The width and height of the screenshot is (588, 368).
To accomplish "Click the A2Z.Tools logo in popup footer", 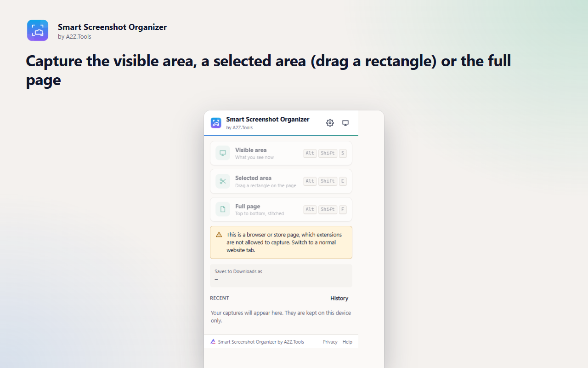I will 213,342.
